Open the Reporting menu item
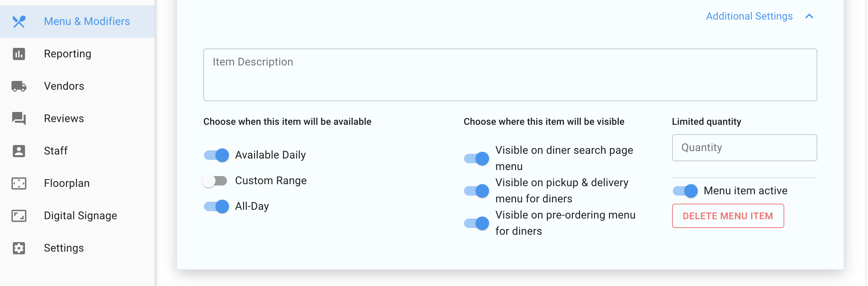This screenshot has width=868, height=286. click(68, 54)
